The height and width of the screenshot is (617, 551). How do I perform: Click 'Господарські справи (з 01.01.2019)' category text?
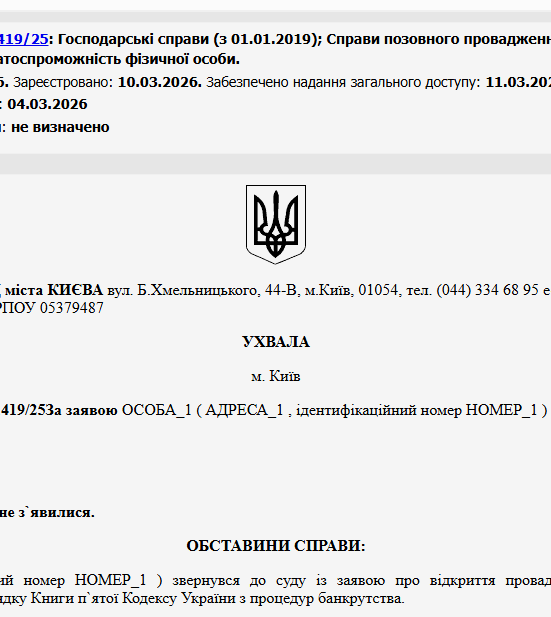(x=187, y=39)
